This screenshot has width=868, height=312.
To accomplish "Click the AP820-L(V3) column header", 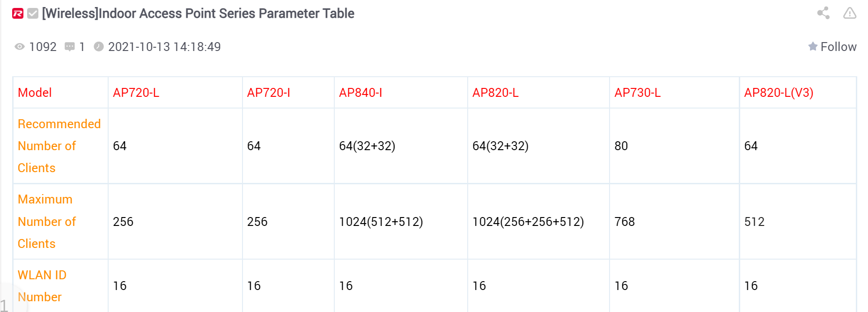I will click(x=779, y=93).
